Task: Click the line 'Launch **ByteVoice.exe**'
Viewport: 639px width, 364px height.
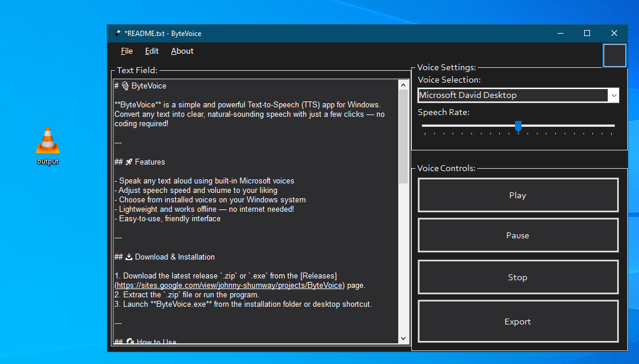Action: pyautogui.click(x=243, y=304)
